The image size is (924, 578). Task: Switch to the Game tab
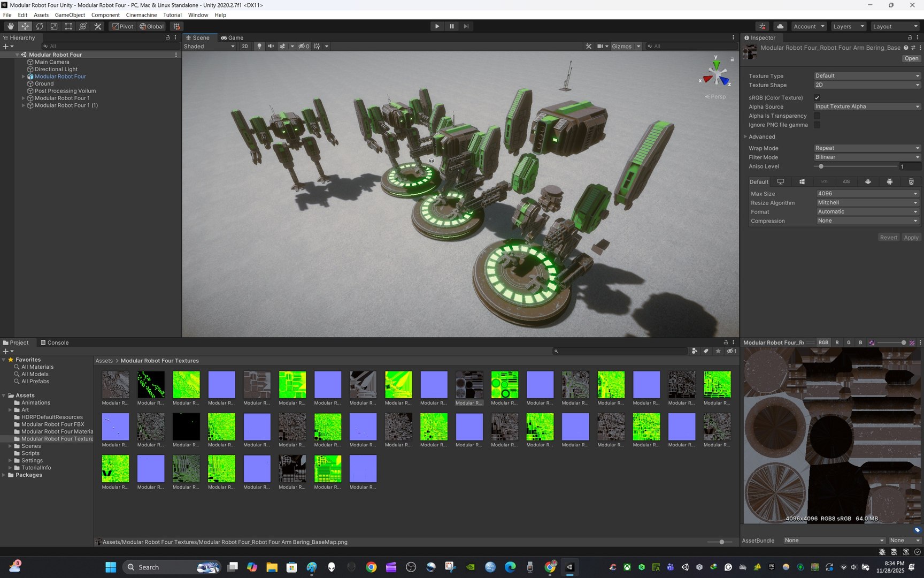point(232,38)
